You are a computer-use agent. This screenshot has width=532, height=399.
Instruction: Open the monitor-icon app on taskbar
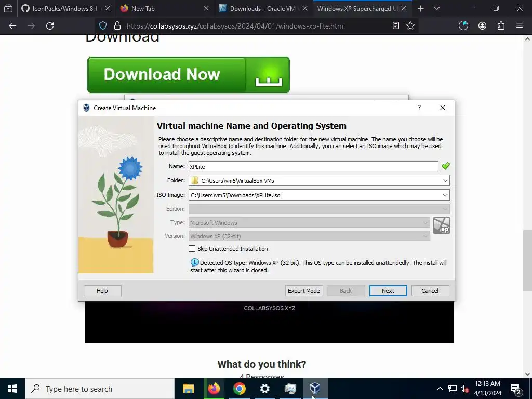290,389
